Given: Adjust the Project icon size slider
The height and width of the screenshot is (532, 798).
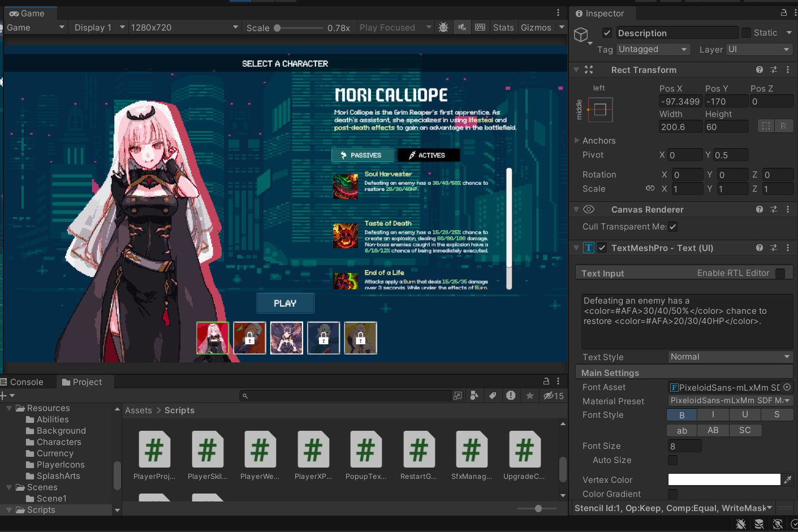Looking at the screenshot, I should pyautogui.click(x=538, y=508).
